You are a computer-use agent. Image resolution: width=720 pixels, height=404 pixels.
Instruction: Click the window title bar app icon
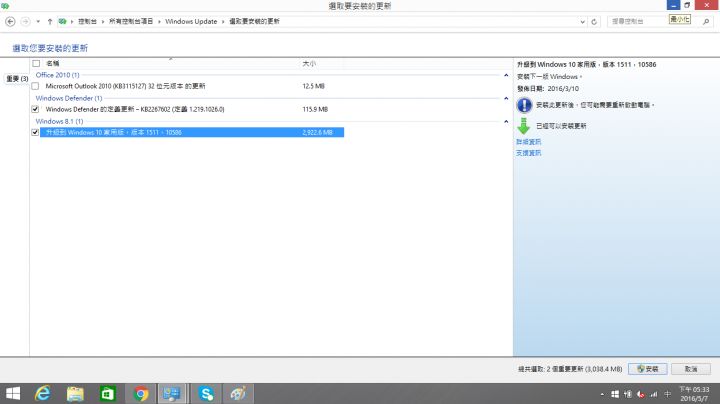(5, 6)
